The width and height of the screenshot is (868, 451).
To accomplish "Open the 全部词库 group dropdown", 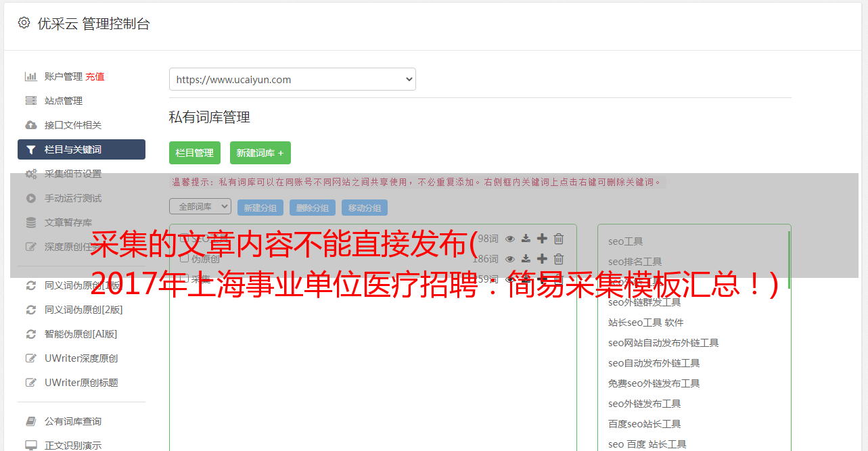I will tap(200, 206).
